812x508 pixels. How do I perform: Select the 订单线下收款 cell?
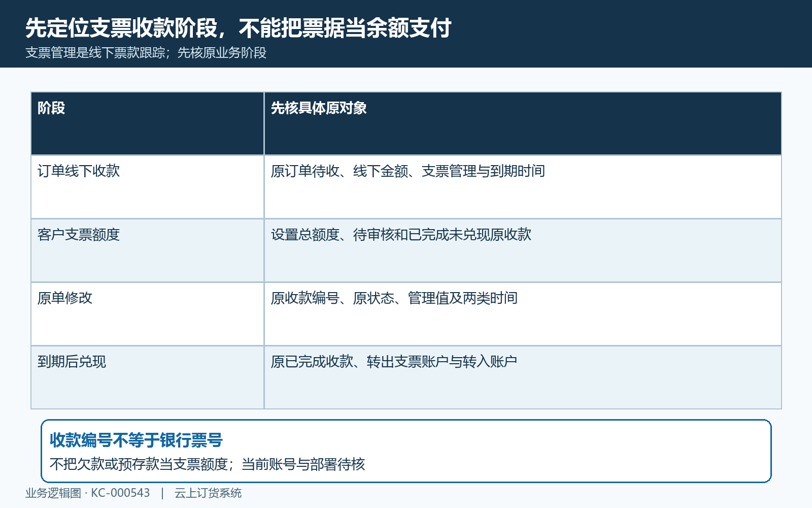coord(148,187)
